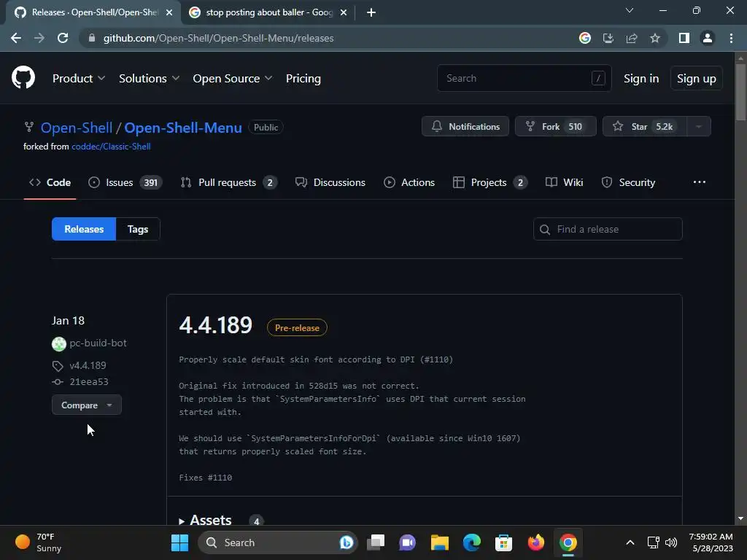
Task: Fork the repository button
Action: [555, 126]
